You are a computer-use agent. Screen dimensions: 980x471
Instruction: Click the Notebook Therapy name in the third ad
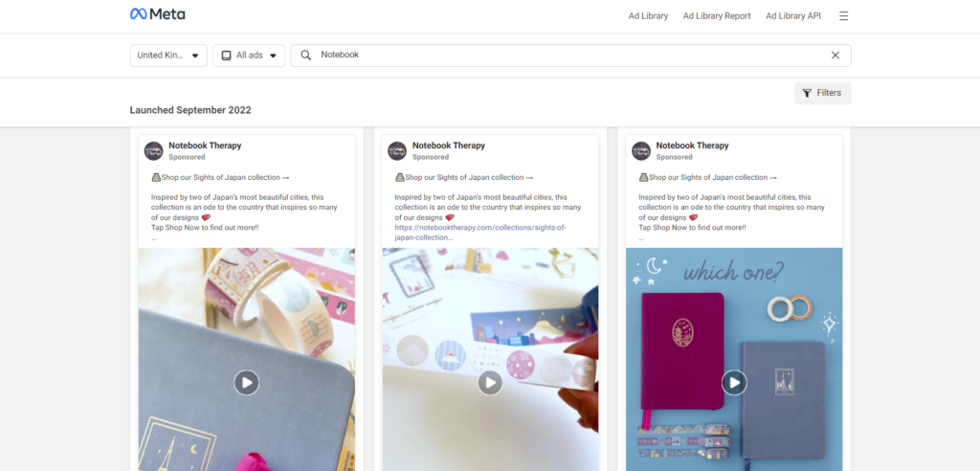pyautogui.click(x=693, y=146)
